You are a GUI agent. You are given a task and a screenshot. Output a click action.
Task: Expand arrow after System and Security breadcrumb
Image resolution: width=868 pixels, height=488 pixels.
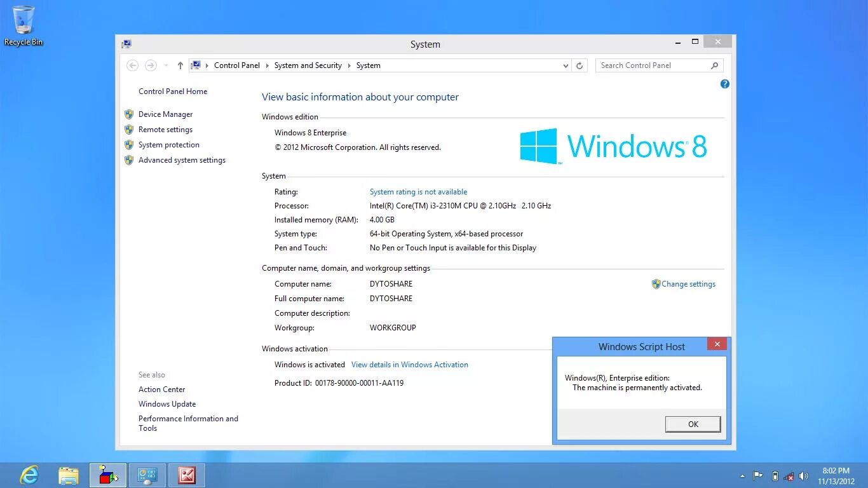[349, 65]
